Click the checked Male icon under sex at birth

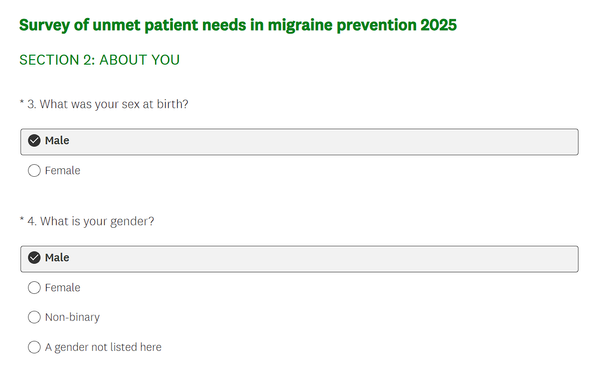34,140
